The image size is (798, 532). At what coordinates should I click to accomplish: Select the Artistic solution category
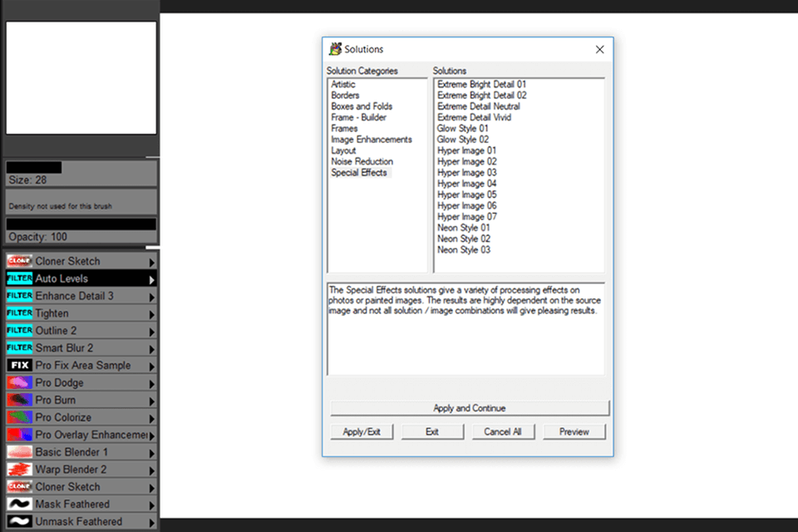[x=343, y=84]
